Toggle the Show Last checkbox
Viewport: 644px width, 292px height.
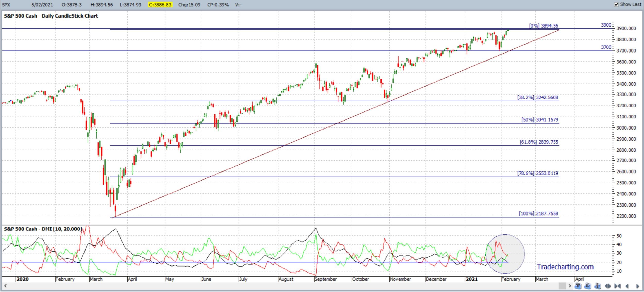[616, 5]
